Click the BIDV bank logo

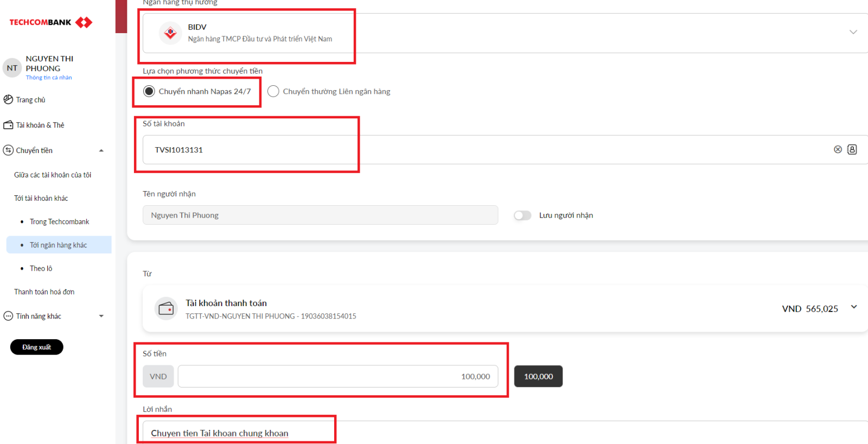click(x=170, y=33)
